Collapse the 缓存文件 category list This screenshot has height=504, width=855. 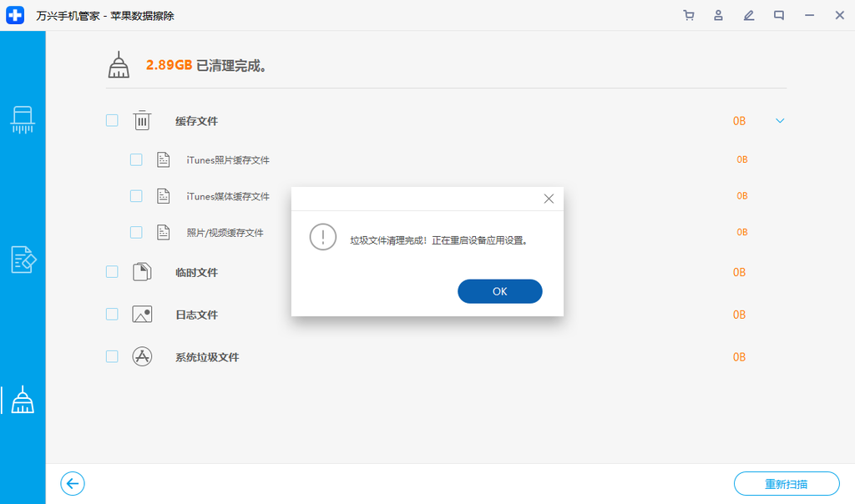[x=779, y=120]
